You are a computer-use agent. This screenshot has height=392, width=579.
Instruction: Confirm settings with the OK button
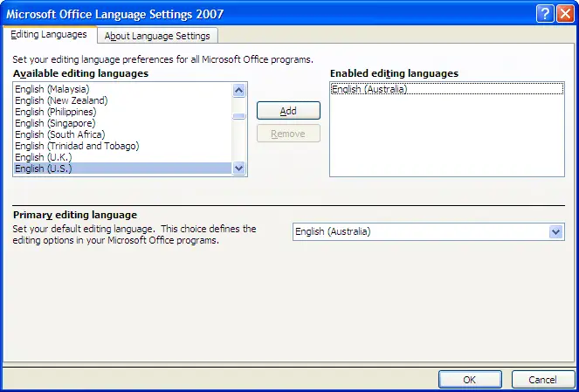[470, 380]
